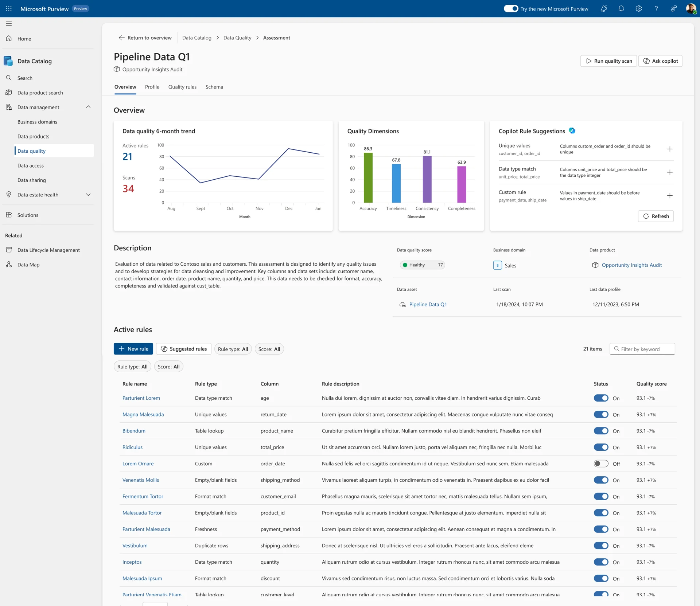This screenshot has width=700, height=606.
Task: Expand the Data estate health section
Action: coord(88,194)
